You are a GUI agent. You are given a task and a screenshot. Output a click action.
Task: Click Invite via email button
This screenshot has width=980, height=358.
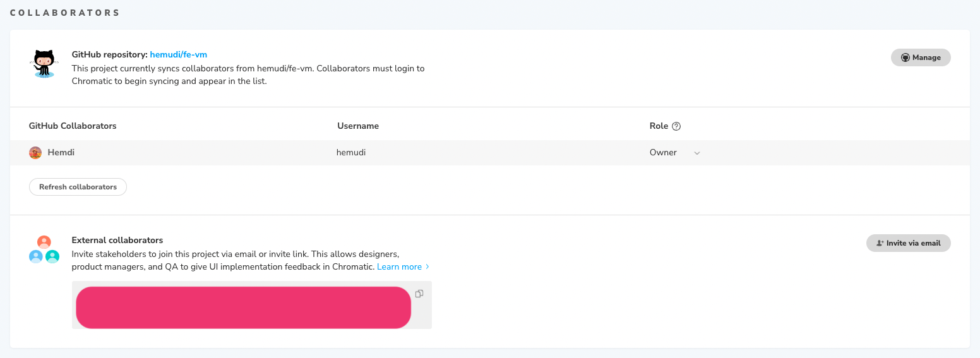(x=908, y=243)
